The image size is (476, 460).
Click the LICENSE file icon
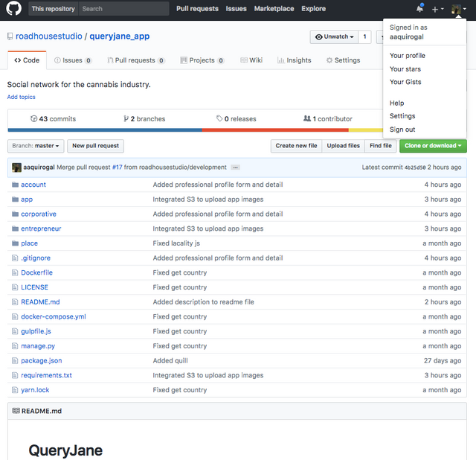[x=15, y=287]
